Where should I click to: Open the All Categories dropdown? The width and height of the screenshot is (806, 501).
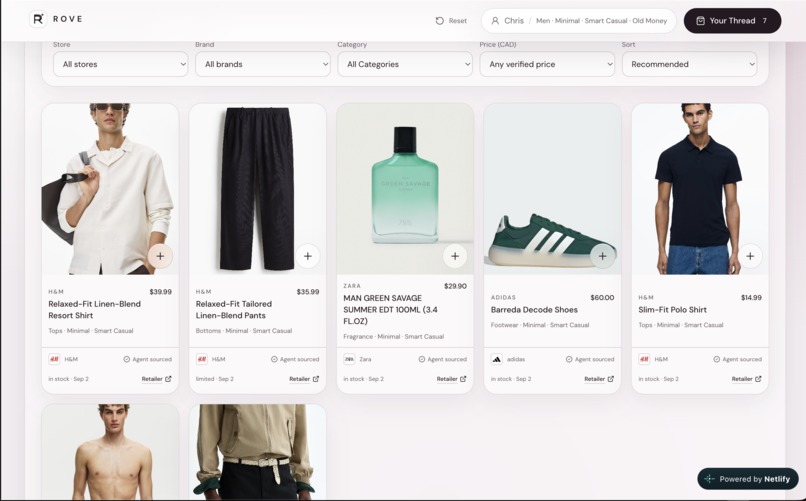(405, 64)
